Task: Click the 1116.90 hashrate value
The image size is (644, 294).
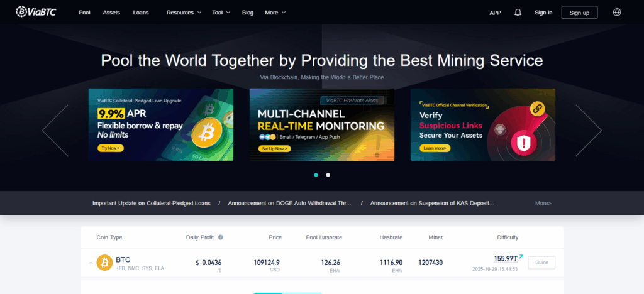Action: 391,263
